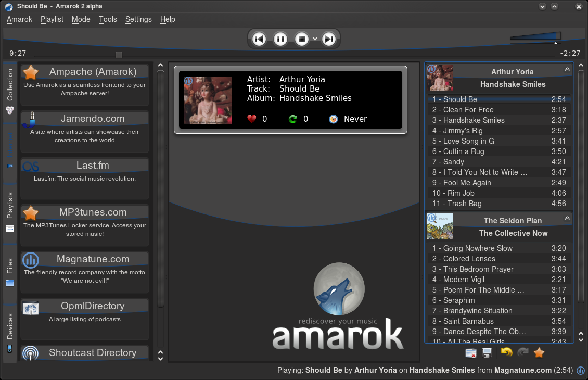588x380 pixels.
Task: Open the stop button options arrow
Action: pyautogui.click(x=315, y=39)
